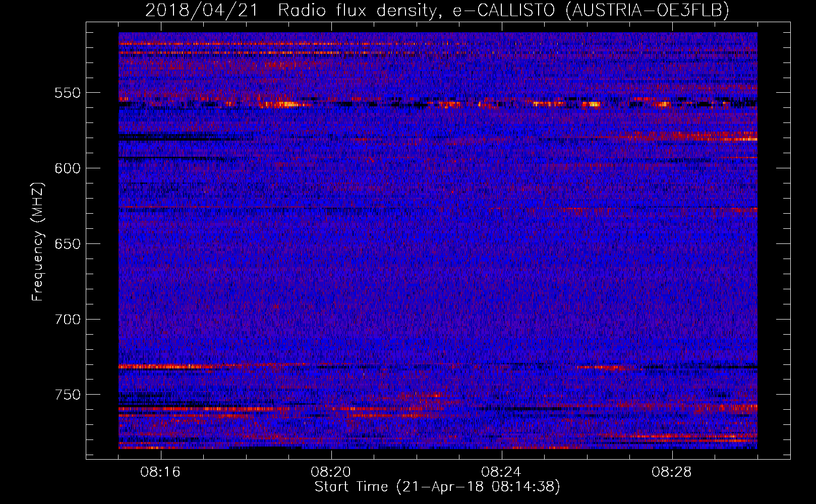Click the plot title with date 2018/04/21

coord(437,10)
